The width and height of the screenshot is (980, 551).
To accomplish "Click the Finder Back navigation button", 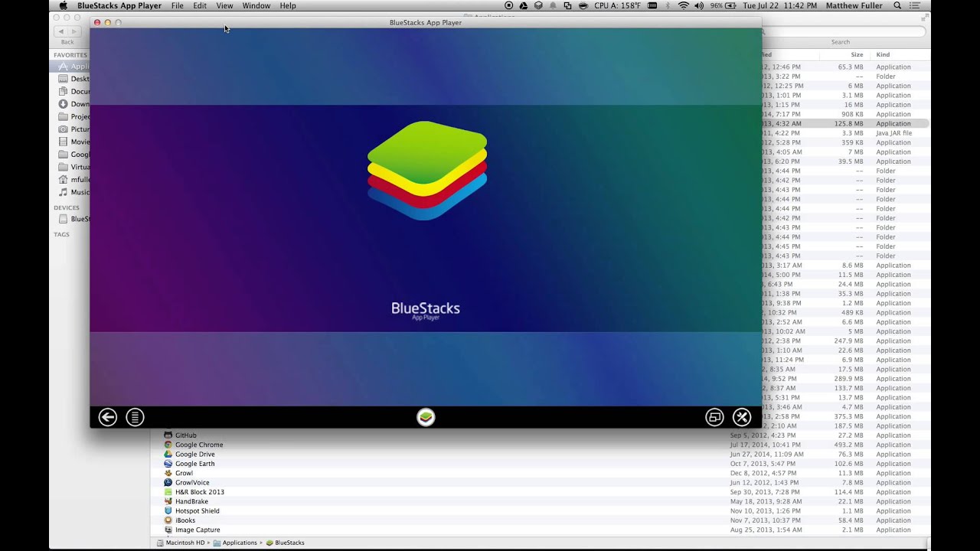I will pos(60,31).
